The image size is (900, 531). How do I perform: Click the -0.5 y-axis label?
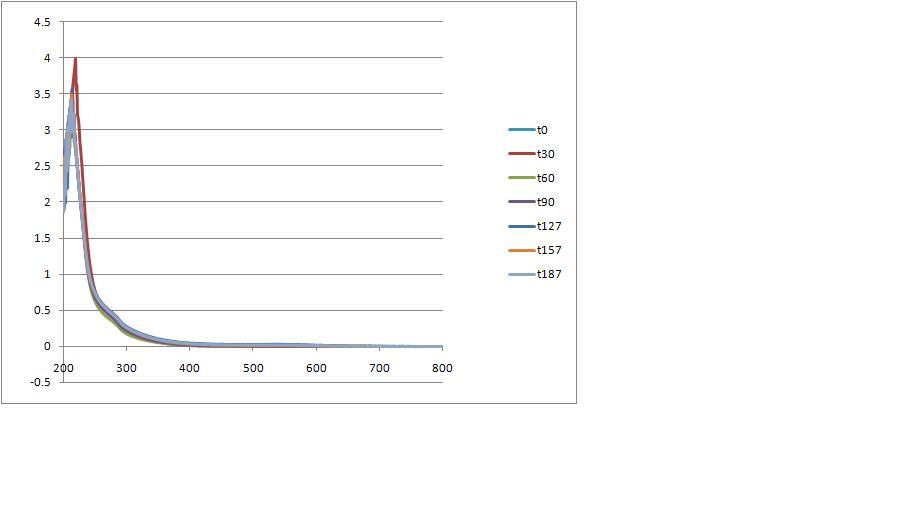click(40, 383)
